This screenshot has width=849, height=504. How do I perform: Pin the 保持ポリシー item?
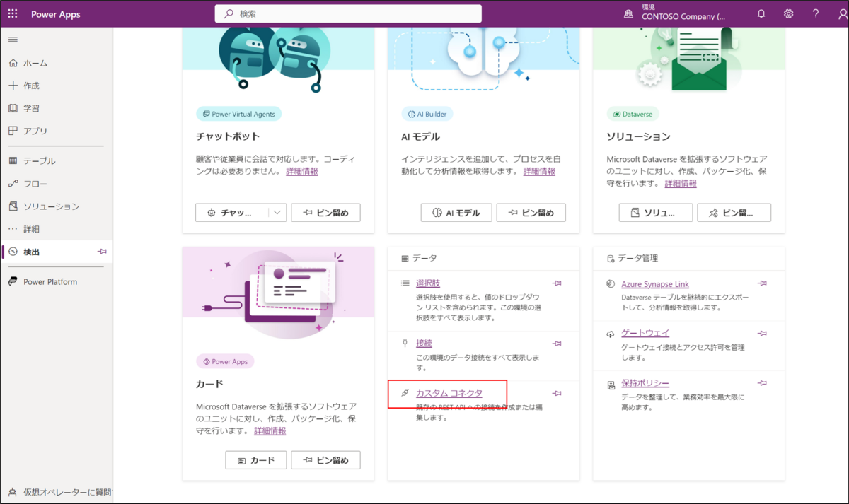(762, 383)
